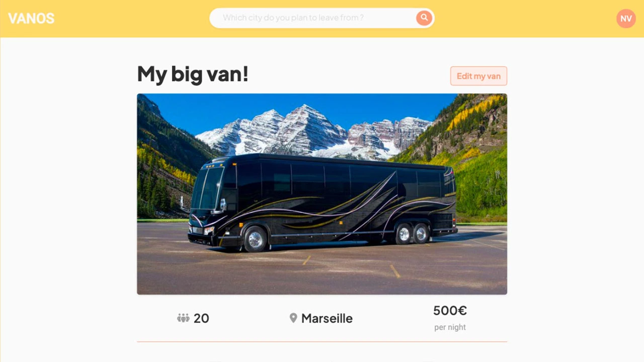
Task: Click the black bus in the photo
Action: [322, 204]
